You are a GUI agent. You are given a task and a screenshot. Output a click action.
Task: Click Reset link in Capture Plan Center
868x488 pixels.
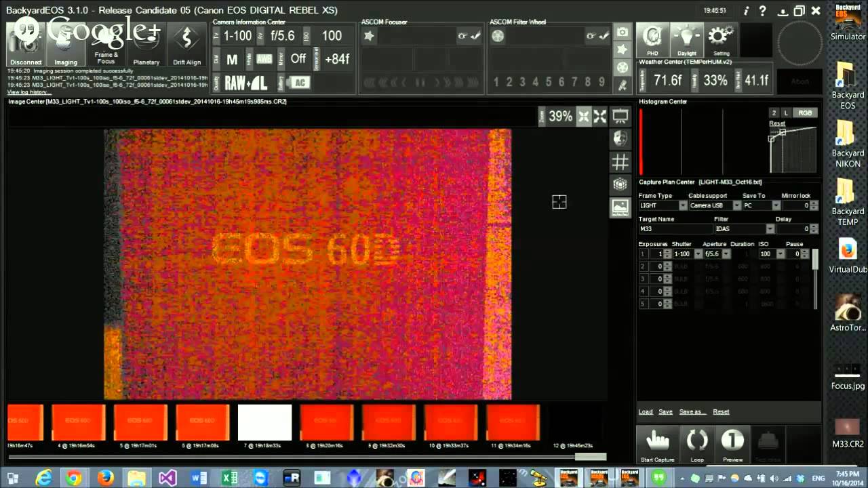click(721, 411)
